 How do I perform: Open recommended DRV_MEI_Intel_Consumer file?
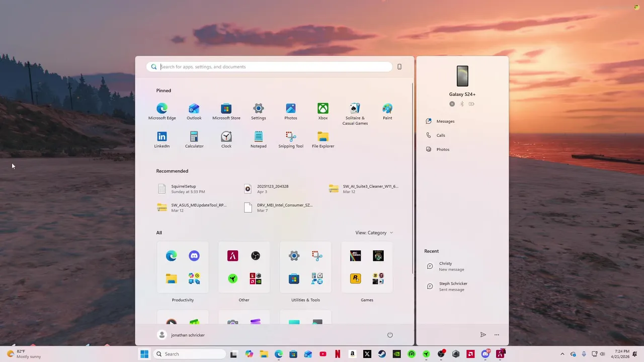279,208
